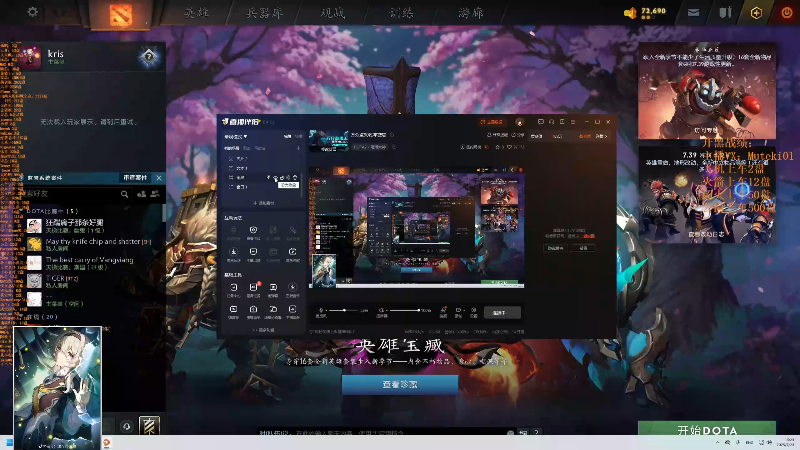Open the shards balance 72,690
800x450 pixels.
646,12
